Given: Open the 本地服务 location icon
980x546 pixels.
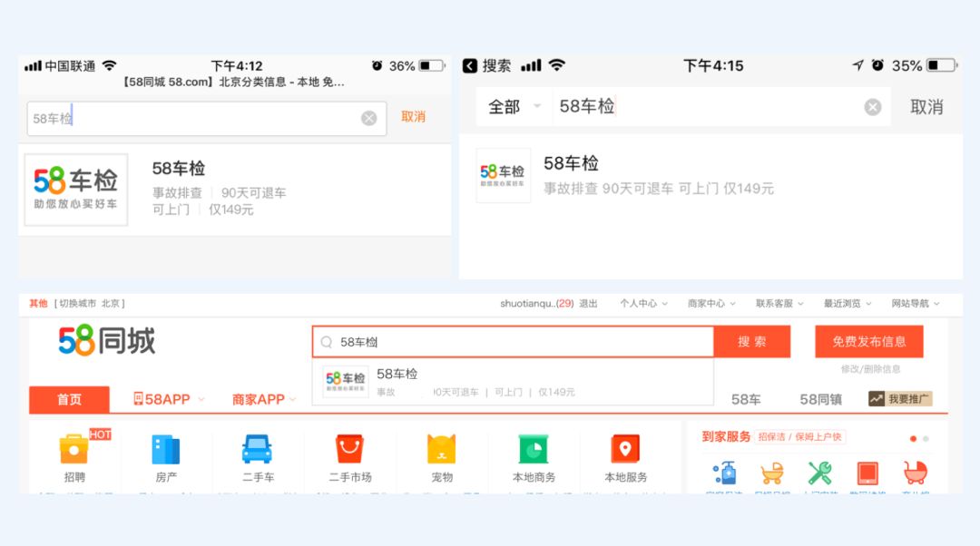Looking at the screenshot, I should pyautogui.click(x=625, y=449).
